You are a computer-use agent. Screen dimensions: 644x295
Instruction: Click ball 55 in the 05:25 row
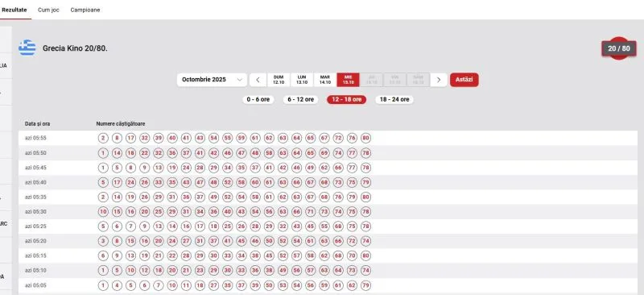coord(324,226)
